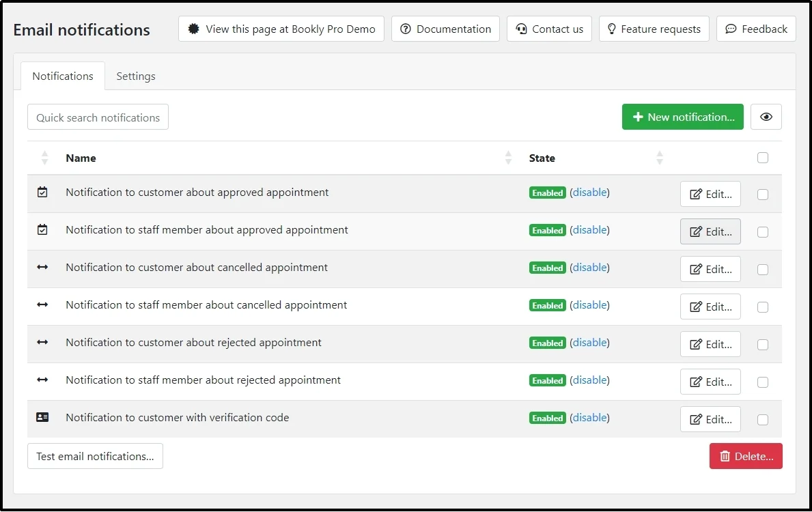Sort notifications by State column arrows
This screenshot has width=812, height=512.
pos(659,158)
